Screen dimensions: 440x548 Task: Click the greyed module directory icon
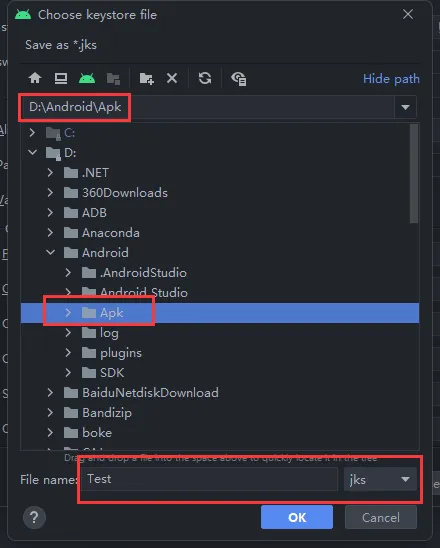[x=113, y=79]
